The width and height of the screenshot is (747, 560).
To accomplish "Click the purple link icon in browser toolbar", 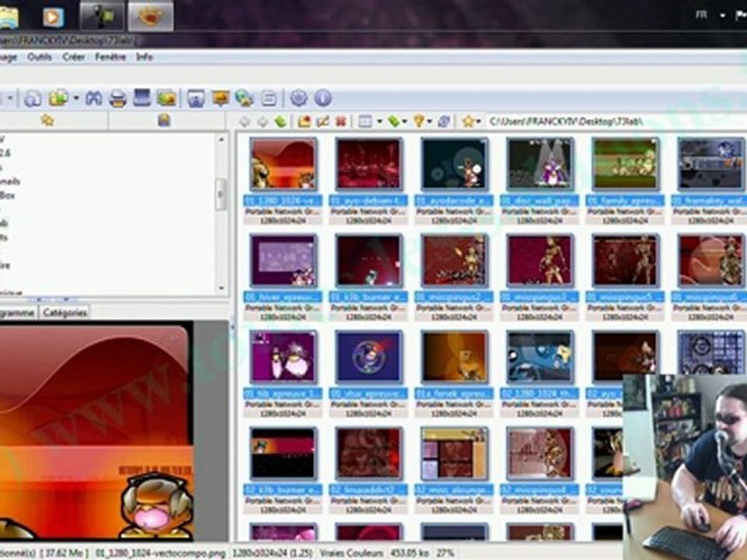I will [444, 122].
